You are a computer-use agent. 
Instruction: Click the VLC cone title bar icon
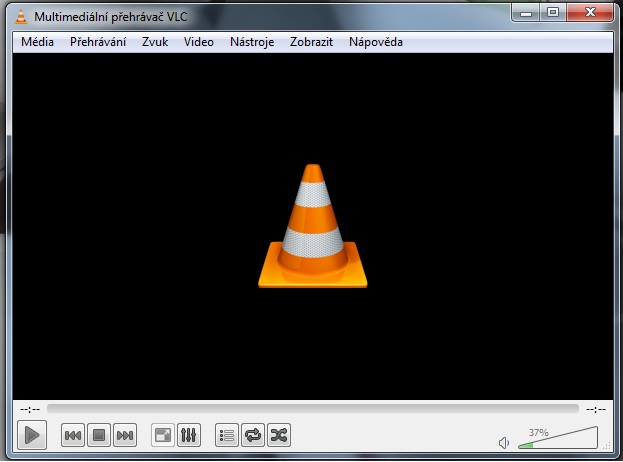point(21,16)
